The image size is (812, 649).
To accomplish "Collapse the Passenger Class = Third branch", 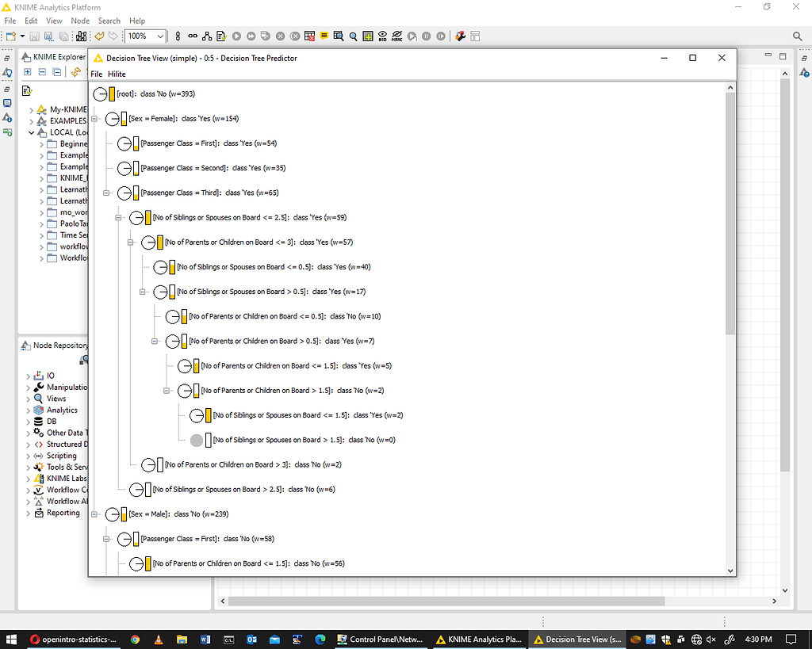I will tap(106, 193).
